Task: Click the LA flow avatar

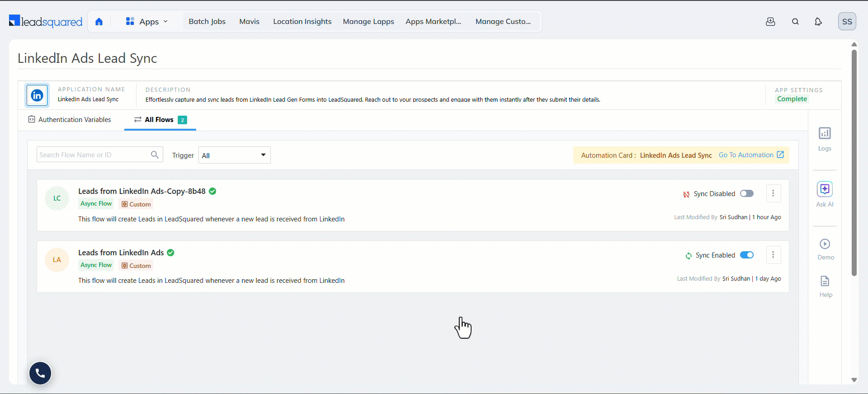Action: [x=57, y=260]
